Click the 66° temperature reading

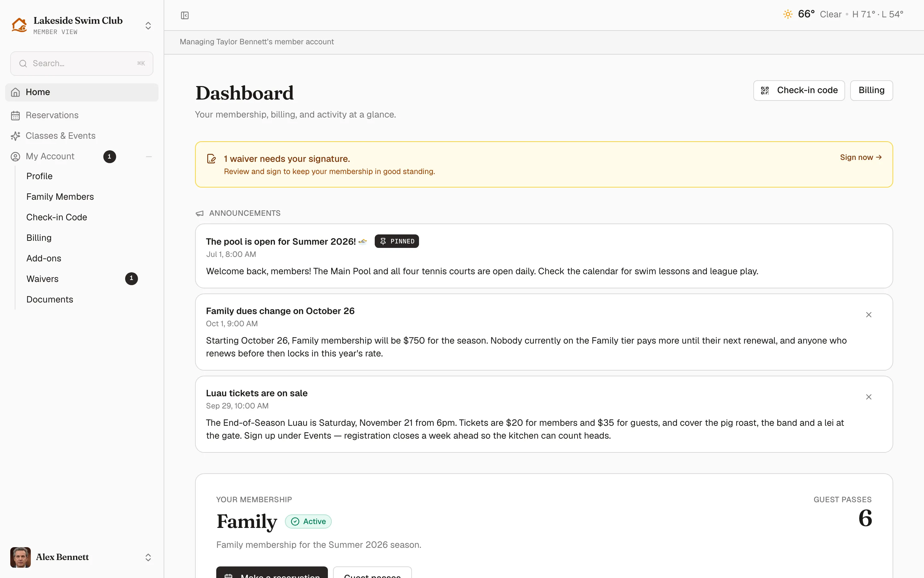806,14
